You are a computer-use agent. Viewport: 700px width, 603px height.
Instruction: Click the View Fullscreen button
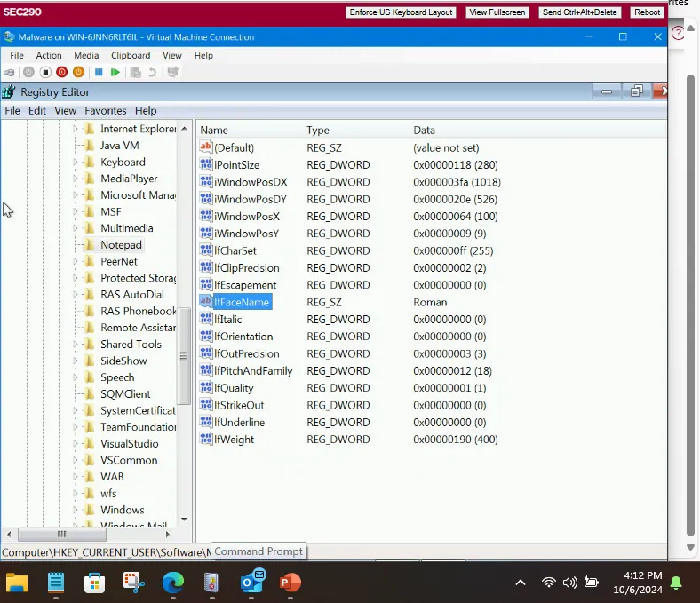click(x=497, y=12)
